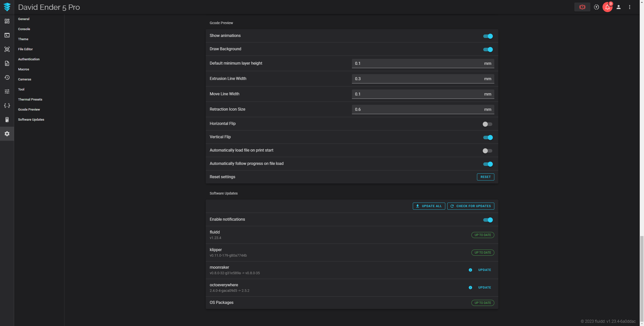
Task: Go to the Software Updates section
Action: click(31, 119)
